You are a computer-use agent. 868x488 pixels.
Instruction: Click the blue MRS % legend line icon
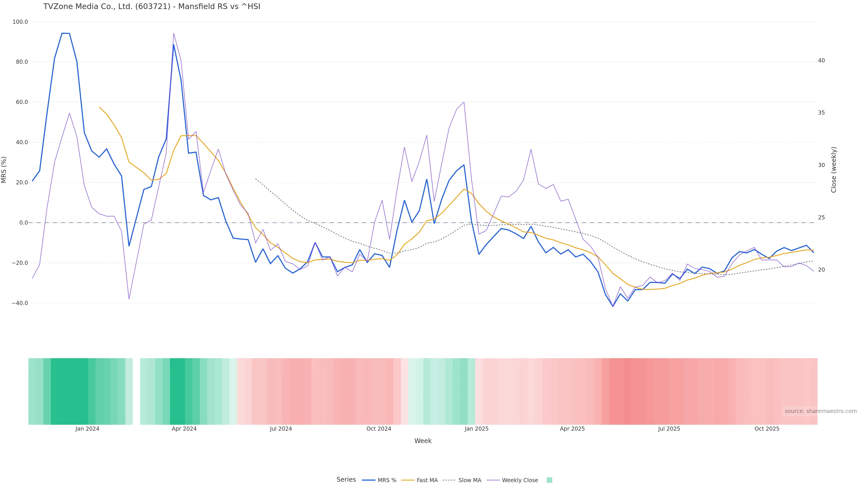click(369, 480)
